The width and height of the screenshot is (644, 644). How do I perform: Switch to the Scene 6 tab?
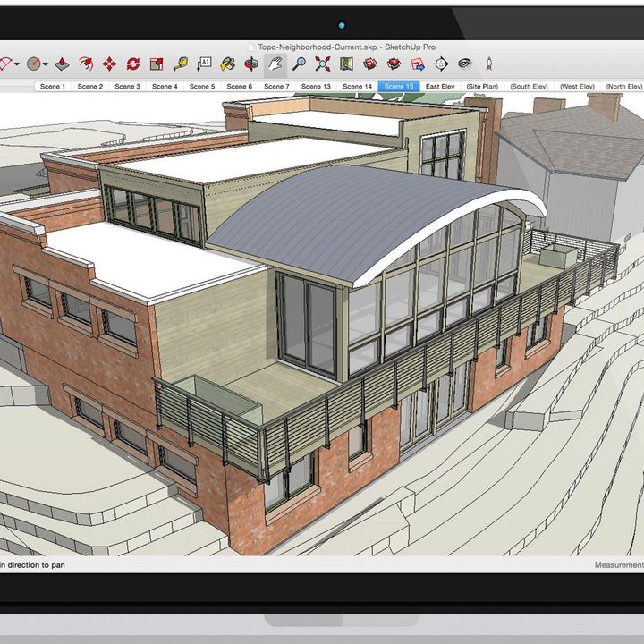tap(240, 86)
